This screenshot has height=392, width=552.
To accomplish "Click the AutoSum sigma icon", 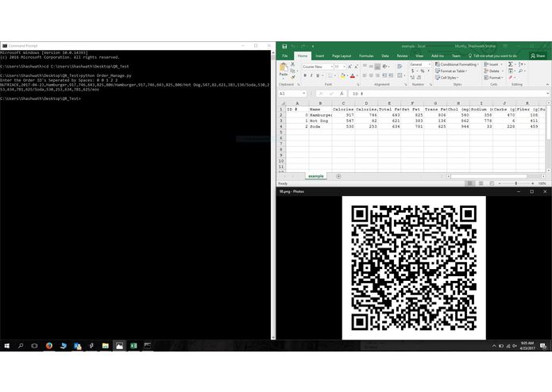I will [x=510, y=64].
